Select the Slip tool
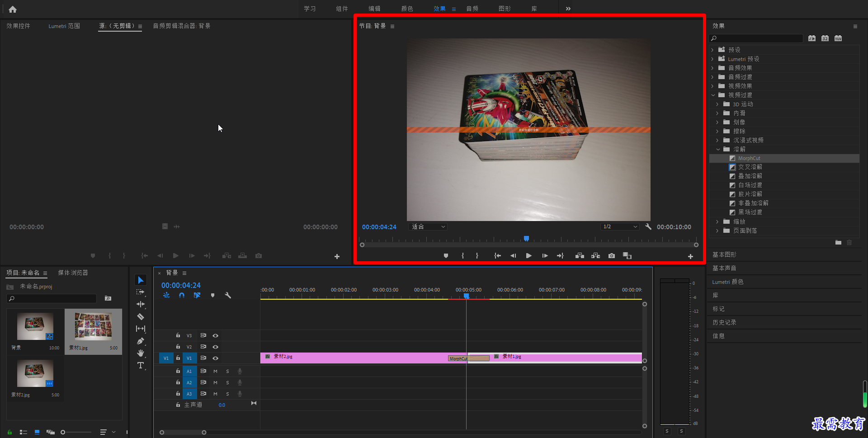Screen dimensions: 868x438 tap(141, 329)
